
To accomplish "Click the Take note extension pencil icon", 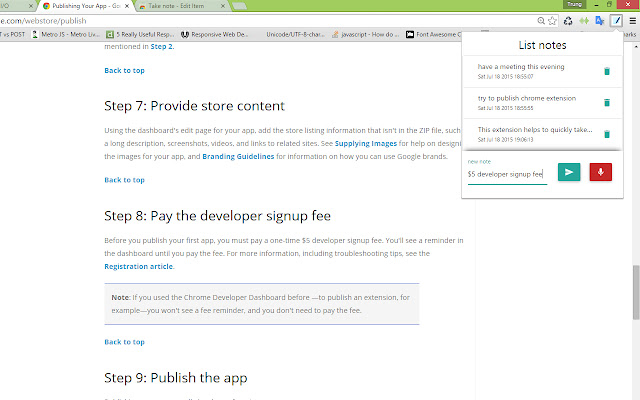I will [x=616, y=21].
